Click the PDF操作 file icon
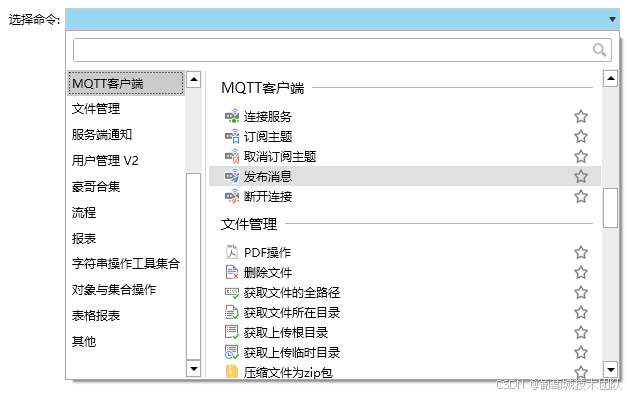This screenshot has height=396, width=628. point(232,252)
